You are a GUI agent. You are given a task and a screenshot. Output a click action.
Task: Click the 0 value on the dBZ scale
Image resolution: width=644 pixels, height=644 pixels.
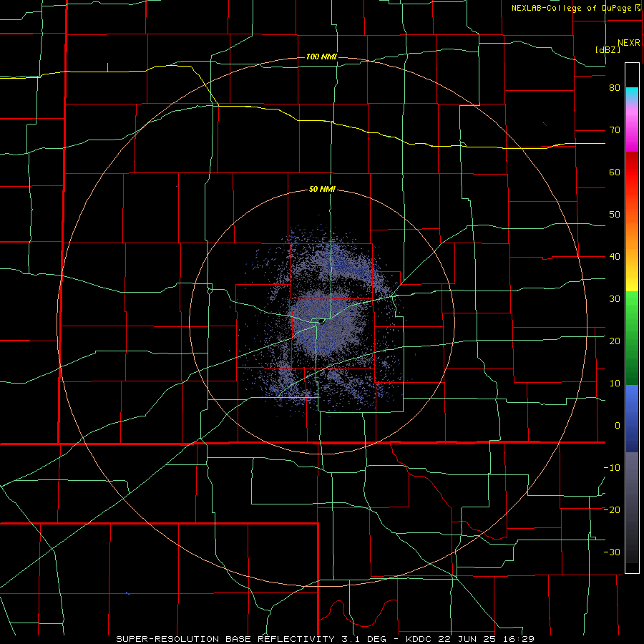click(x=618, y=426)
